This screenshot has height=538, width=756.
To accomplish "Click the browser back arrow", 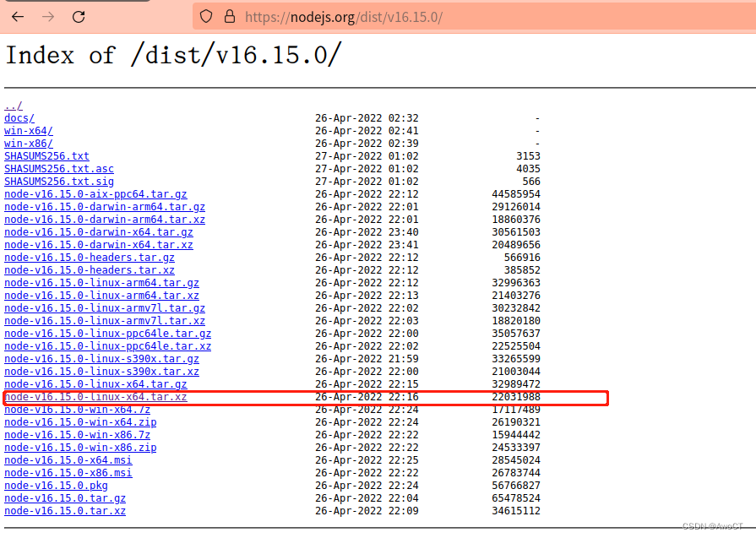I will pyautogui.click(x=18, y=17).
